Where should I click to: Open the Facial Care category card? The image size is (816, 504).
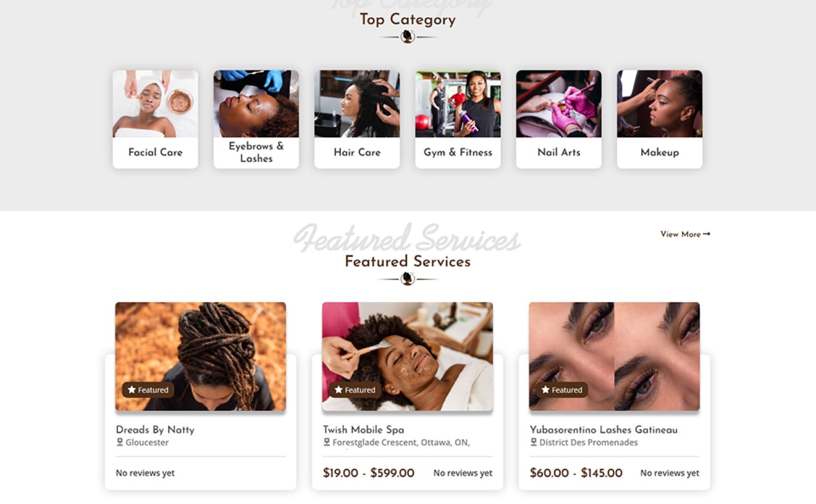pyautogui.click(x=155, y=119)
